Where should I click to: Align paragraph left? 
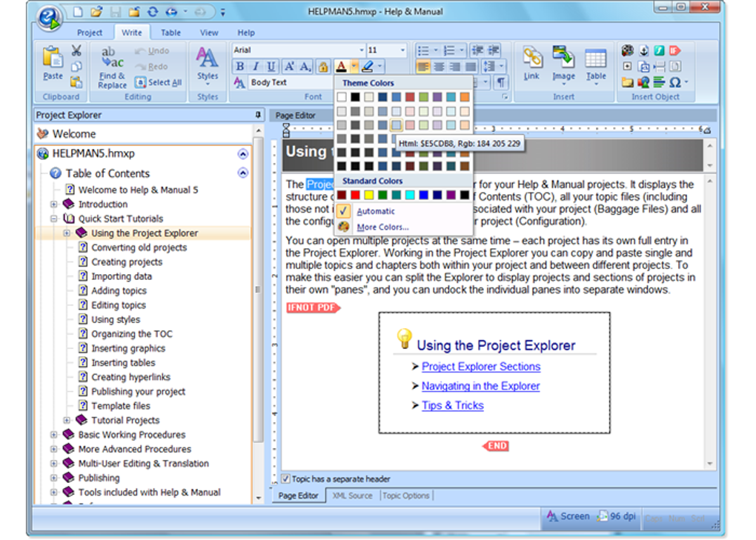pos(422,67)
